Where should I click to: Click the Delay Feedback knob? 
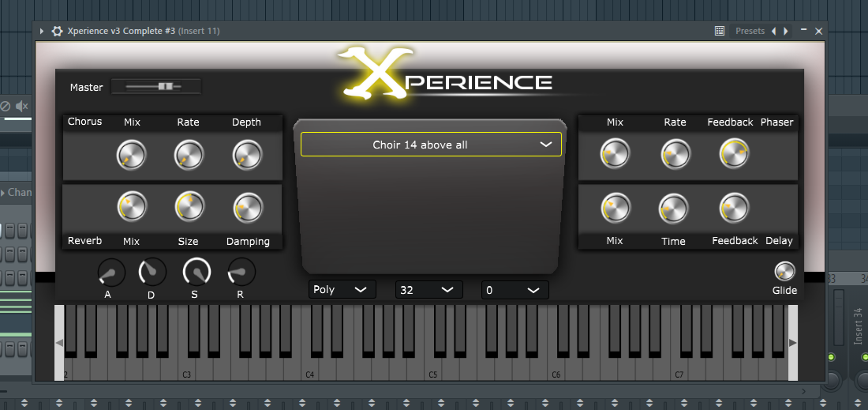point(734,208)
